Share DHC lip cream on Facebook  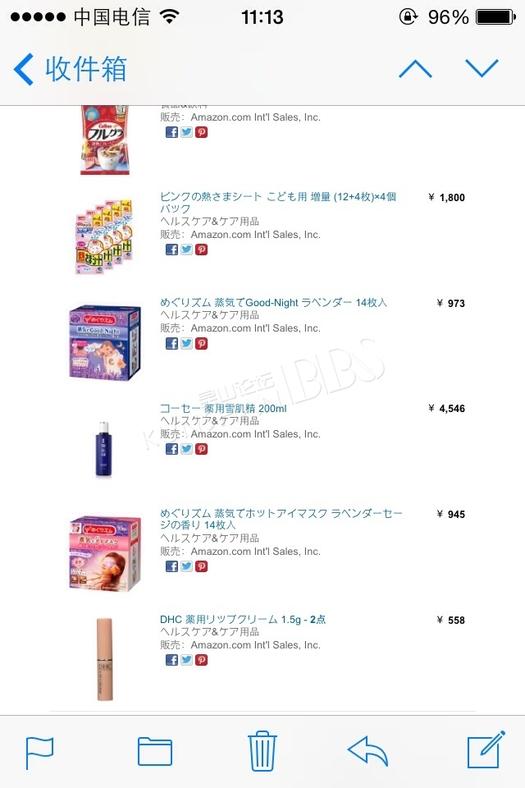point(172,660)
